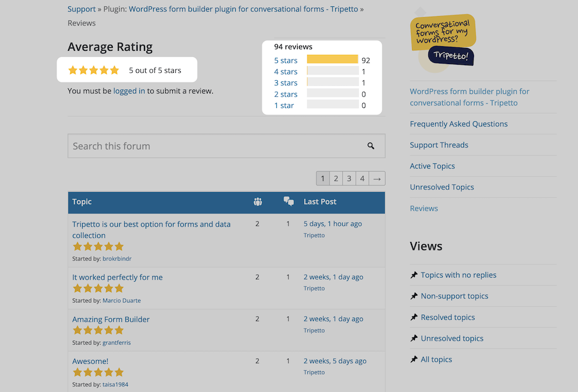The height and width of the screenshot is (392, 578).
Task: Open last post 5 days, 1 hour ago
Action: pyautogui.click(x=333, y=224)
